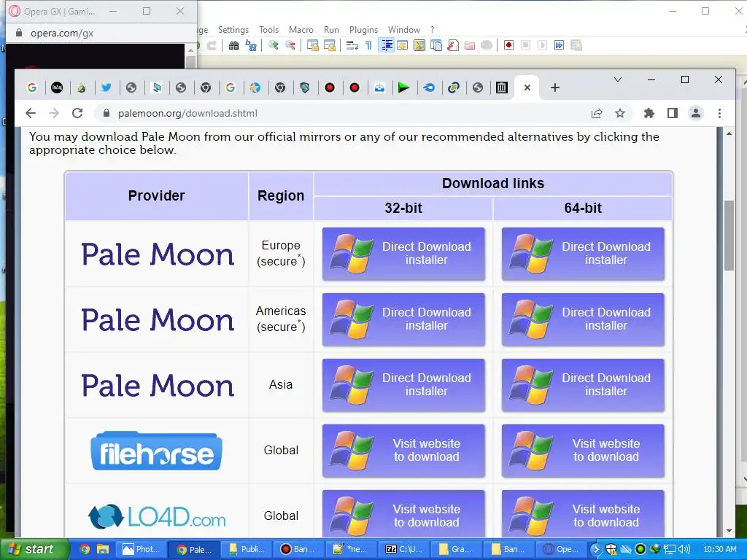
Task: Toggle word wrap in Notepad++ toolbar
Action: pos(352,45)
